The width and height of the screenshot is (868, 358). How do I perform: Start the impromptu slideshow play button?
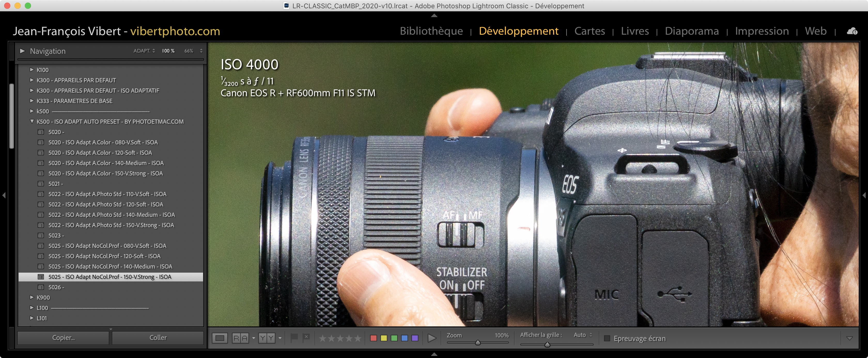click(x=432, y=338)
